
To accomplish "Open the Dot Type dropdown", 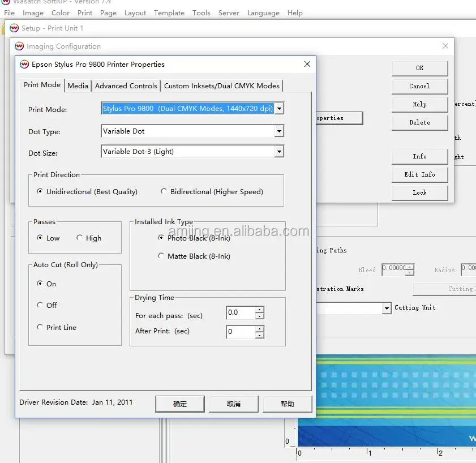I will (279, 131).
